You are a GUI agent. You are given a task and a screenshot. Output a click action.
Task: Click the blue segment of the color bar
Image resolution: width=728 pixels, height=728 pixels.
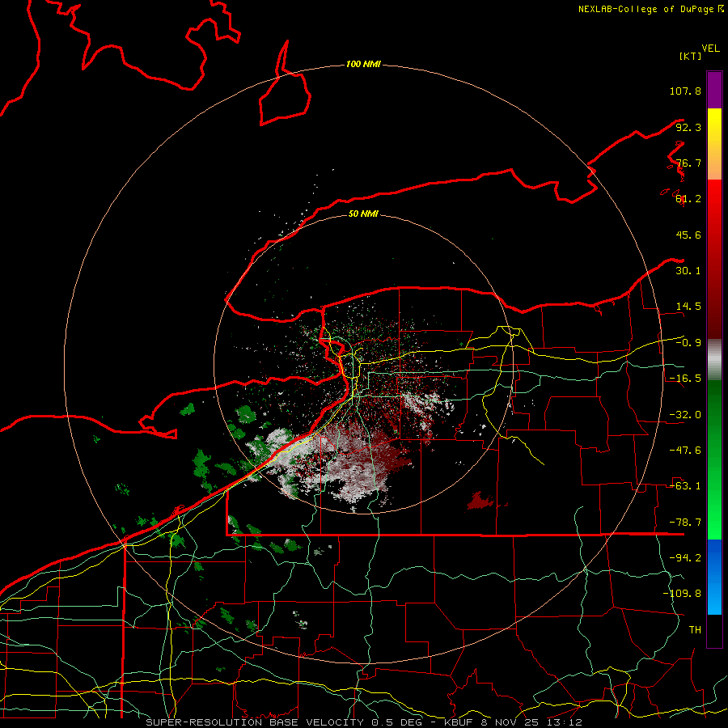[x=714, y=577]
